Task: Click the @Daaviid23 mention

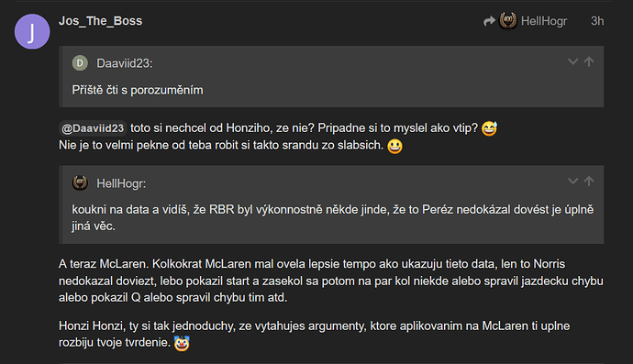Action: click(93, 128)
